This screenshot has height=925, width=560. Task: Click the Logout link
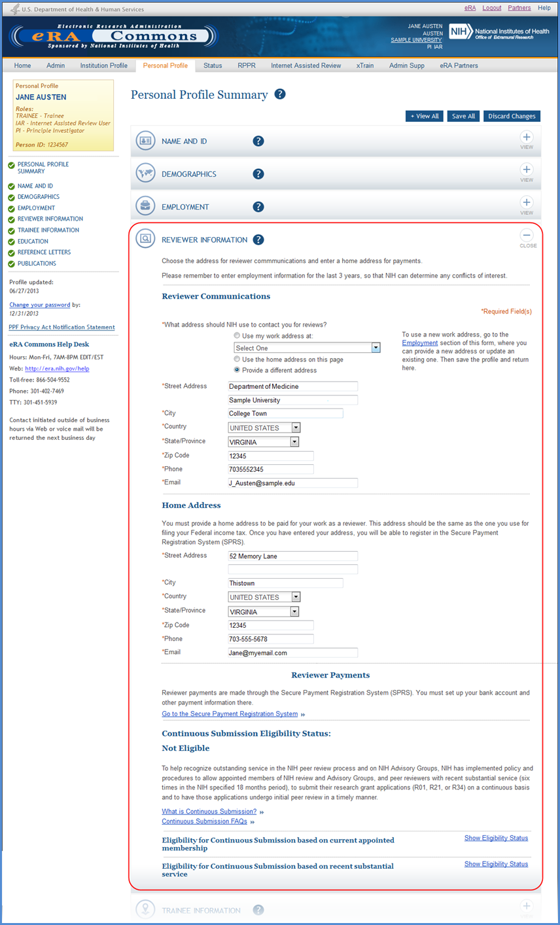(x=492, y=8)
